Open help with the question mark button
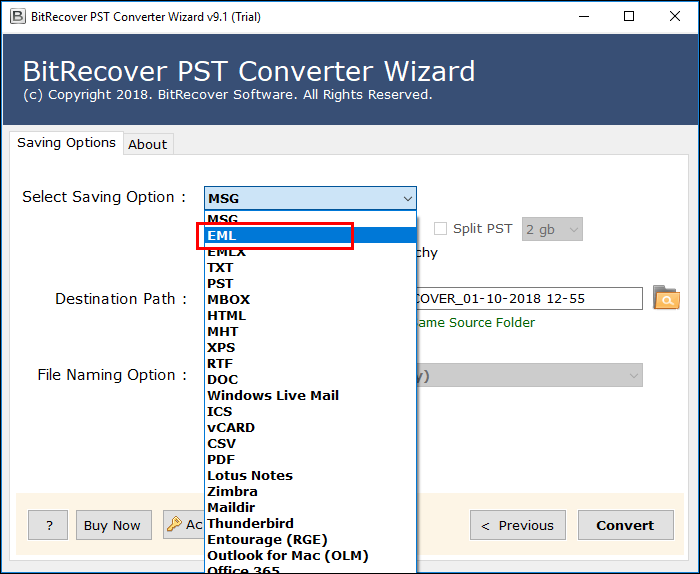Viewport: 700px width, 574px height. tap(49, 525)
